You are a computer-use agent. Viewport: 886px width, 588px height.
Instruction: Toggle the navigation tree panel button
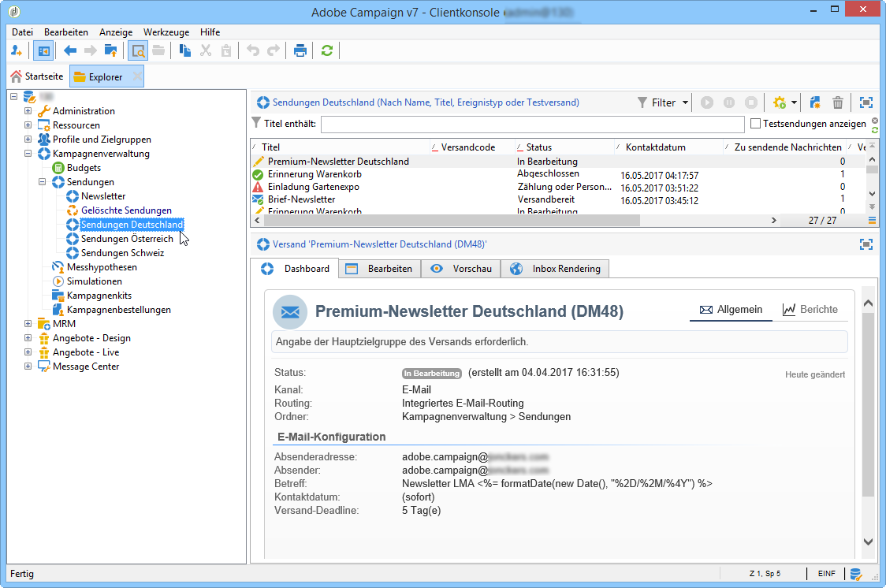tap(43, 50)
